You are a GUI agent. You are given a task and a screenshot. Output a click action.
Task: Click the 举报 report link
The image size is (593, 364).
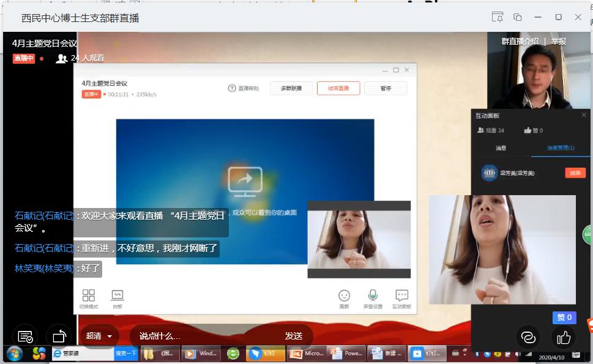click(558, 42)
